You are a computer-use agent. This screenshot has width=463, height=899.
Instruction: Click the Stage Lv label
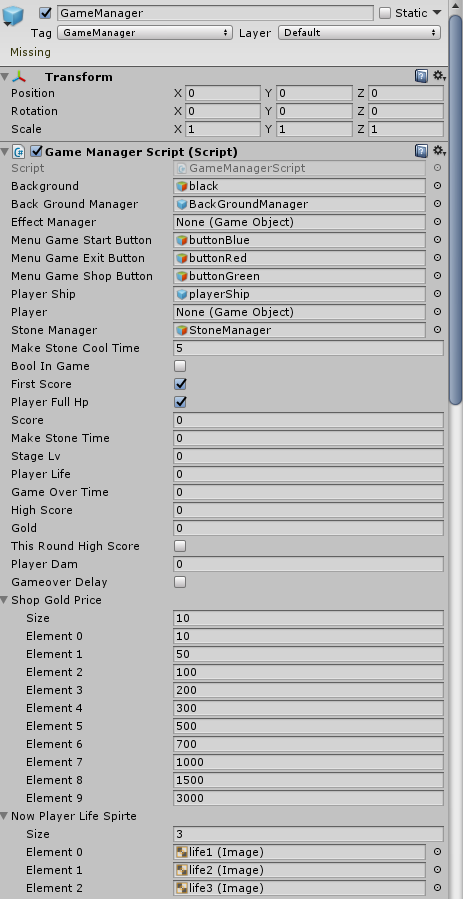(x=36, y=456)
